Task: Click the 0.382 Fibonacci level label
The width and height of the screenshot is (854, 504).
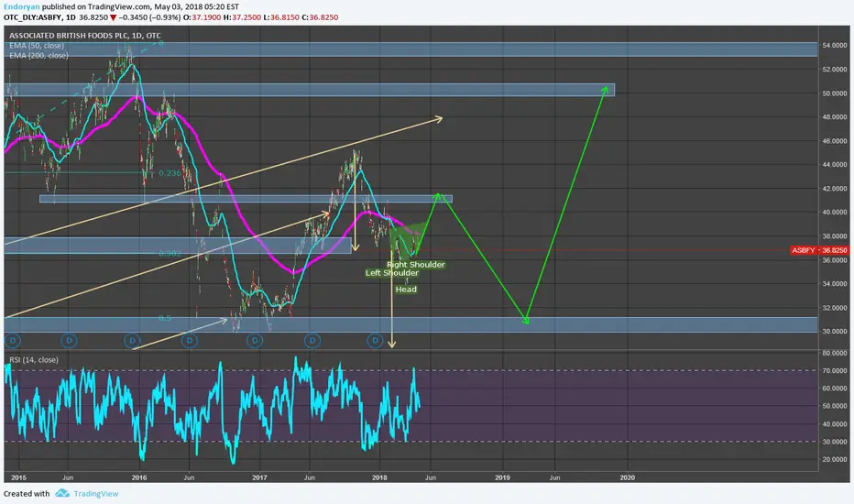Action: point(170,253)
